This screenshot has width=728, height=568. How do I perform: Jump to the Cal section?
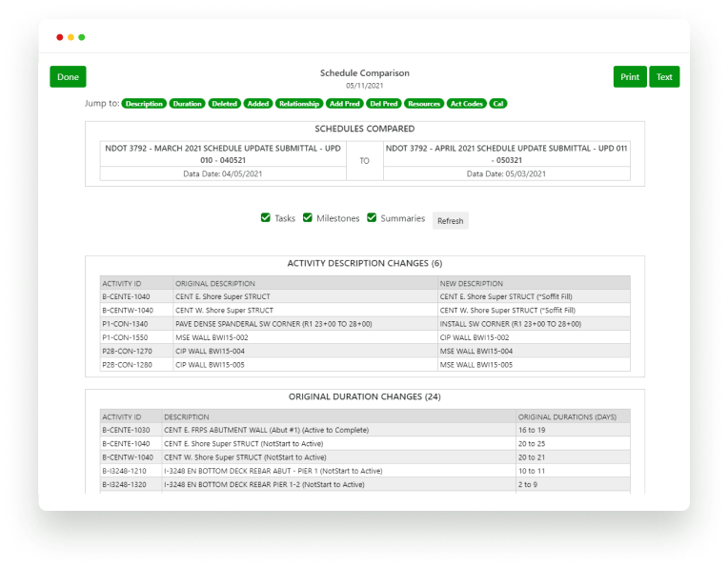[498, 104]
